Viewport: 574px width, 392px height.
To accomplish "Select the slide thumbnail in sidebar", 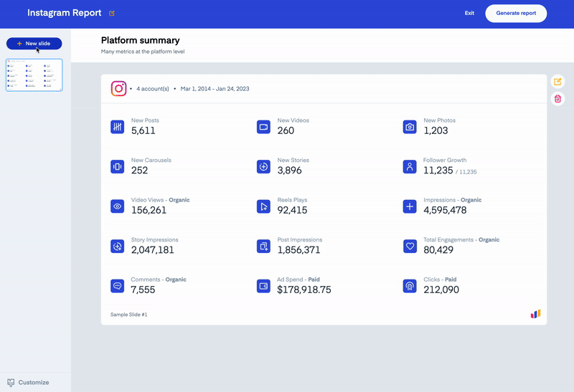I will pos(34,75).
